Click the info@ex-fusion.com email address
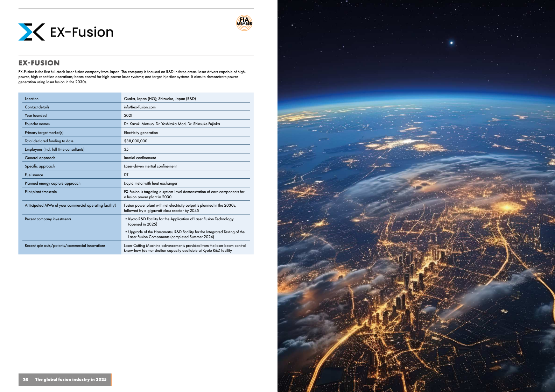The width and height of the screenshot is (555, 392). pos(140,107)
